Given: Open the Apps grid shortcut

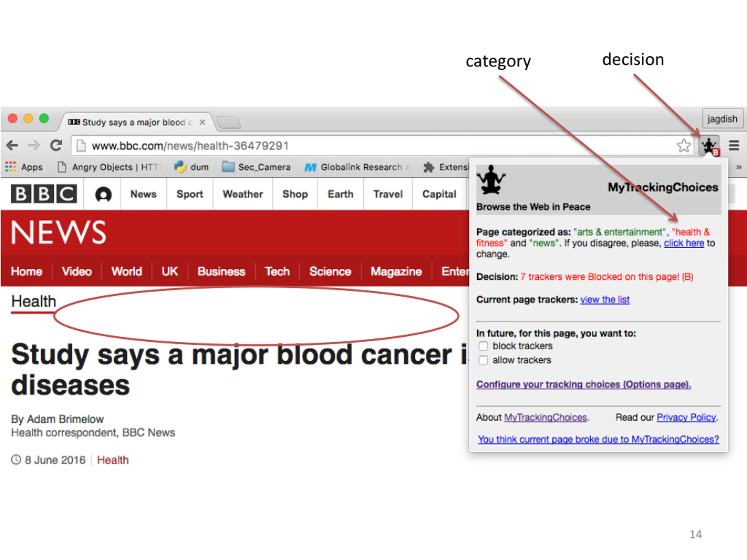Looking at the screenshot, I should point(24,167).
